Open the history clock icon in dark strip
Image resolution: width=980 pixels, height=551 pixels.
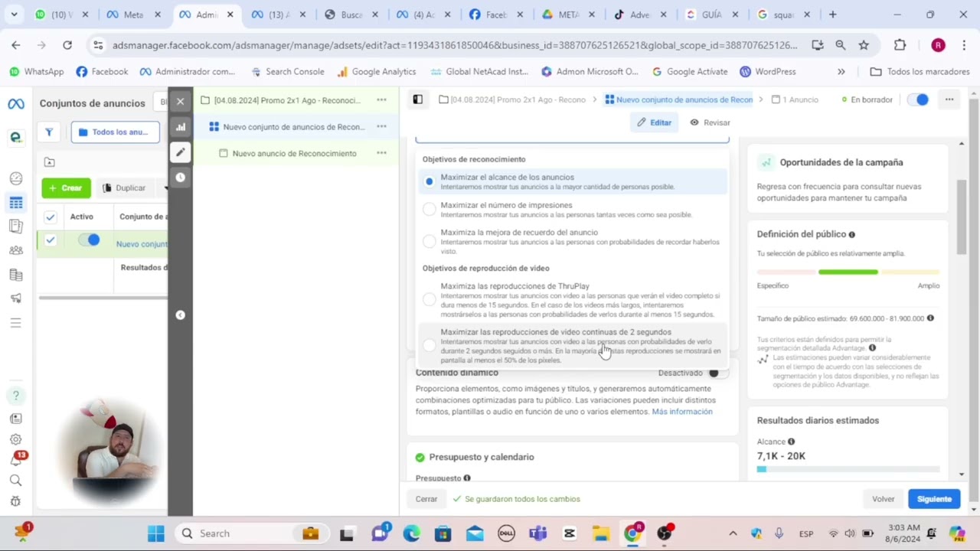point(181,178)
